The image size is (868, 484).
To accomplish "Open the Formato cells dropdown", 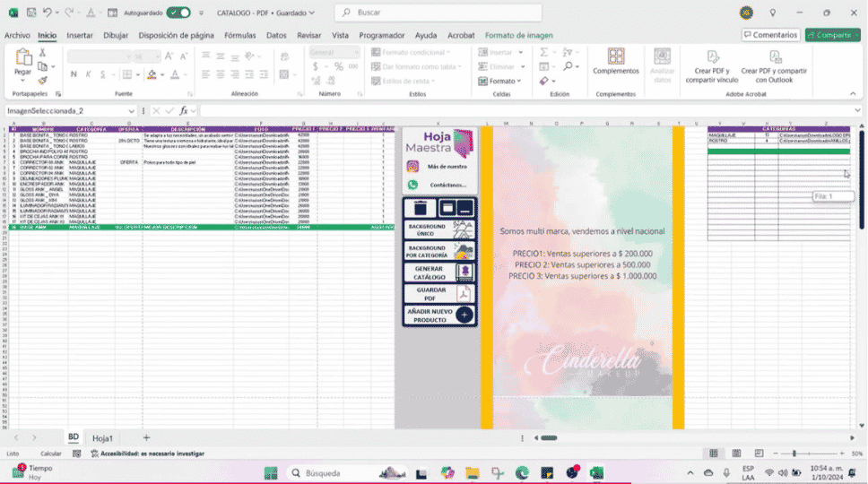I will click(501, 81).
